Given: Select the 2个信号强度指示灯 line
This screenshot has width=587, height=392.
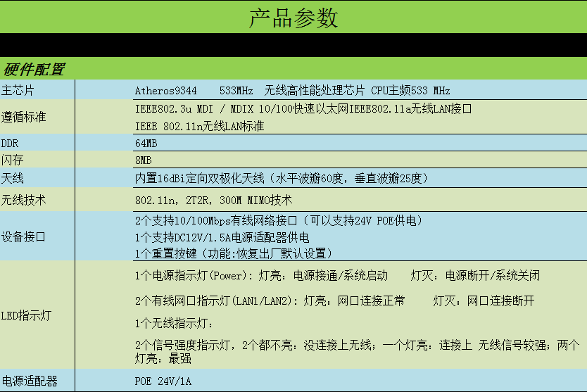Looking at the screenshot, I should (357, 352).
